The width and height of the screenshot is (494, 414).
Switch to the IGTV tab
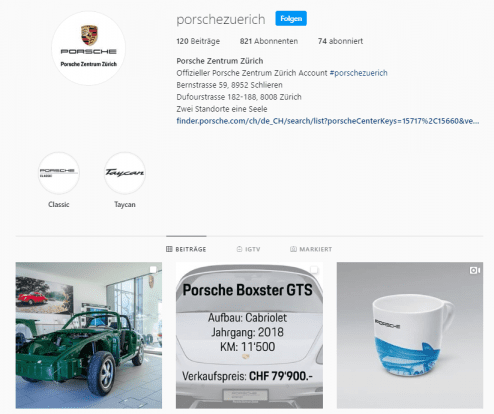tap(248, 249)
